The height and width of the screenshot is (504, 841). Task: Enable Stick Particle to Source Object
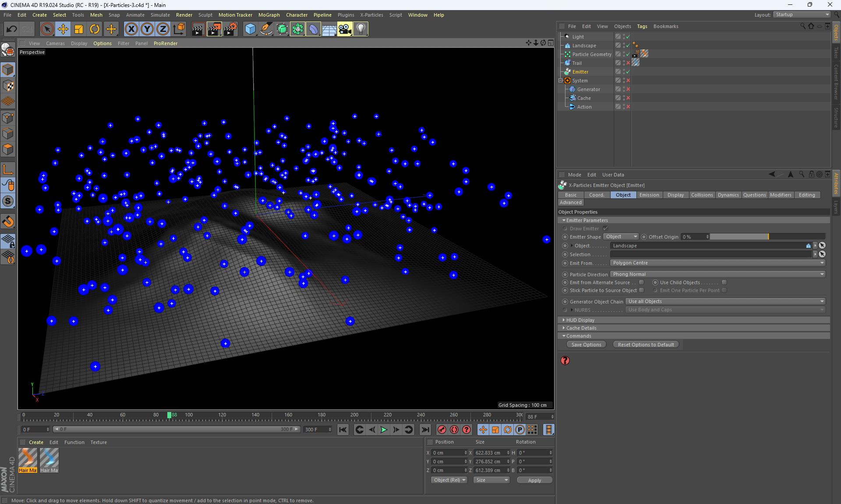click(x=641, y=290)
